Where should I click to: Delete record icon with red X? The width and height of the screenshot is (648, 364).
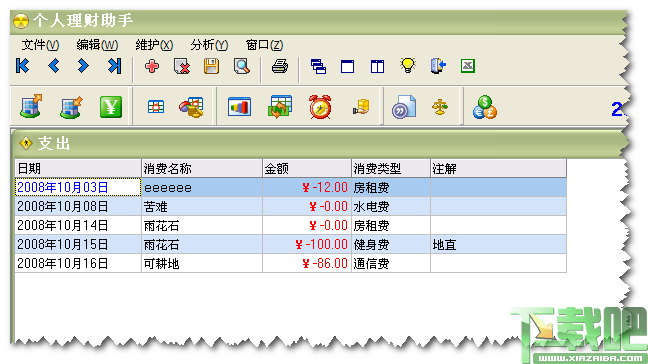coord(182,66)
